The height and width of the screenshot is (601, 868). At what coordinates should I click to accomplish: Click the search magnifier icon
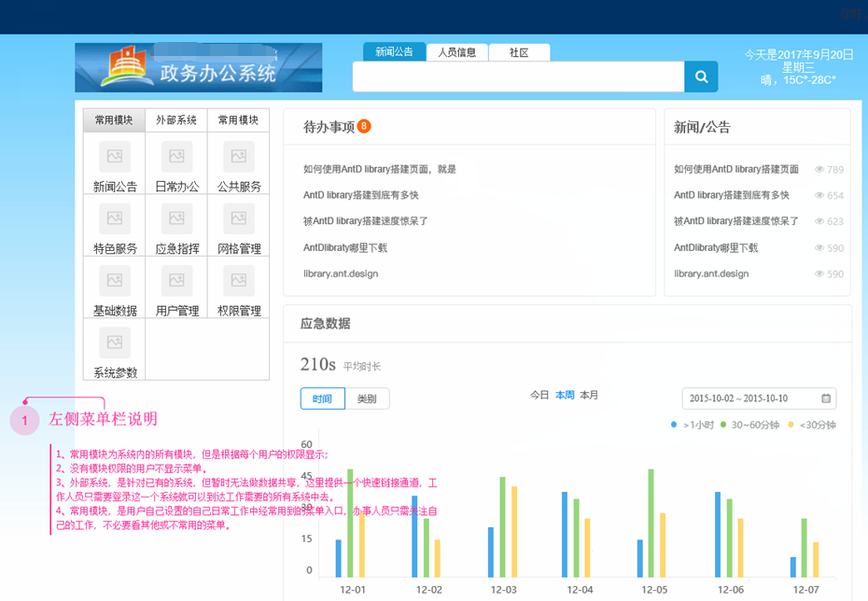click(701, 77)
